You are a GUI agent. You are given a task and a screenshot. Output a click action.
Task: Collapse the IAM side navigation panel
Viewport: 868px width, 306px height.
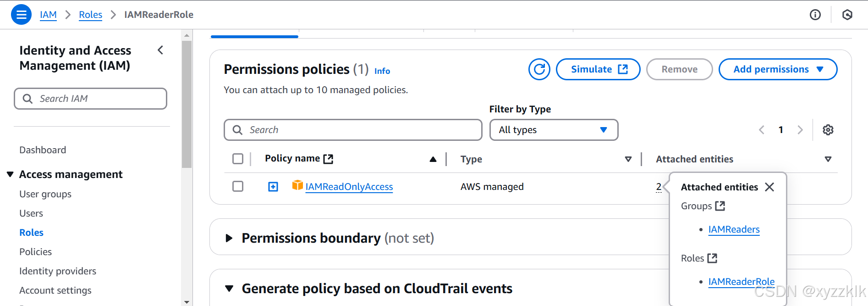tap(160, 50)
